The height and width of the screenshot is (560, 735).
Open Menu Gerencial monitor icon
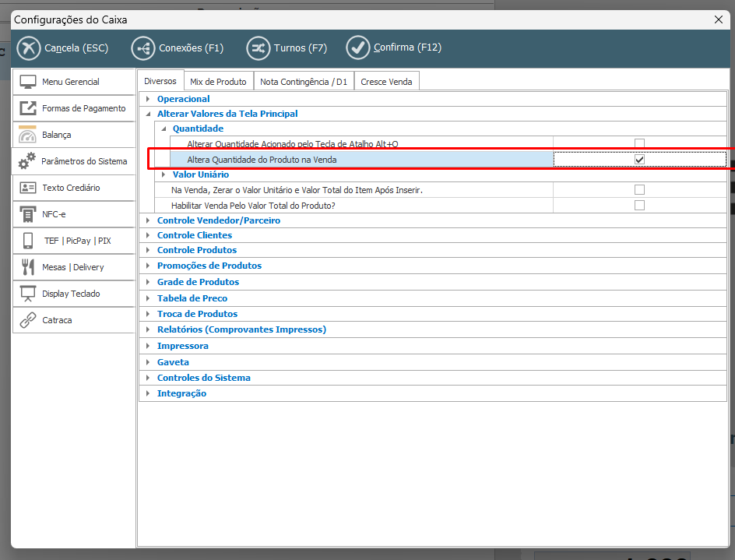pyautogui.click(x=28, y=82)
